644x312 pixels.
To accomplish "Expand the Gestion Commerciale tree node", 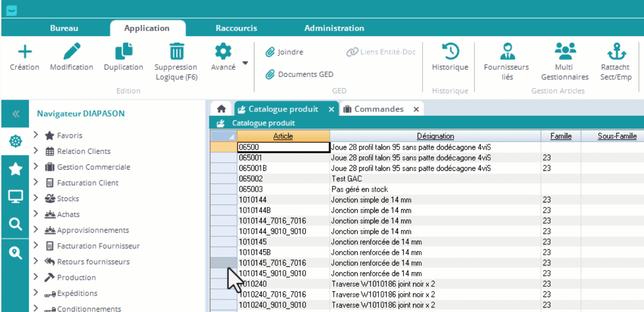I will [x=36, y=167].
